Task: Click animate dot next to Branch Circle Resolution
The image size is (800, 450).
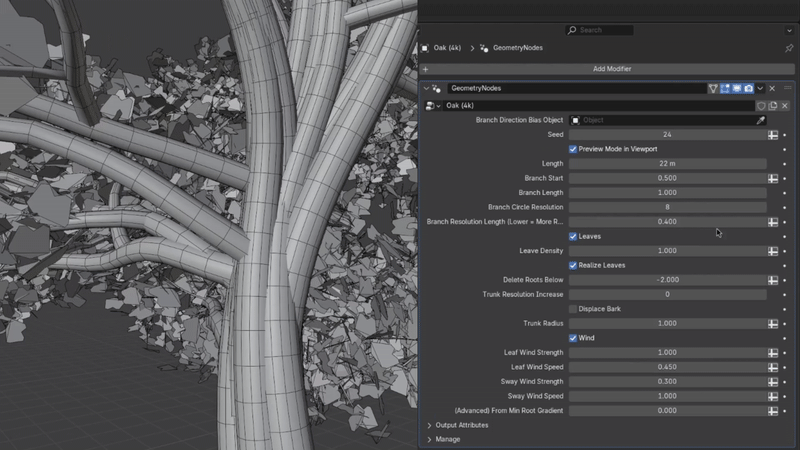Action: pyautogui.click(x=785, y=208)
